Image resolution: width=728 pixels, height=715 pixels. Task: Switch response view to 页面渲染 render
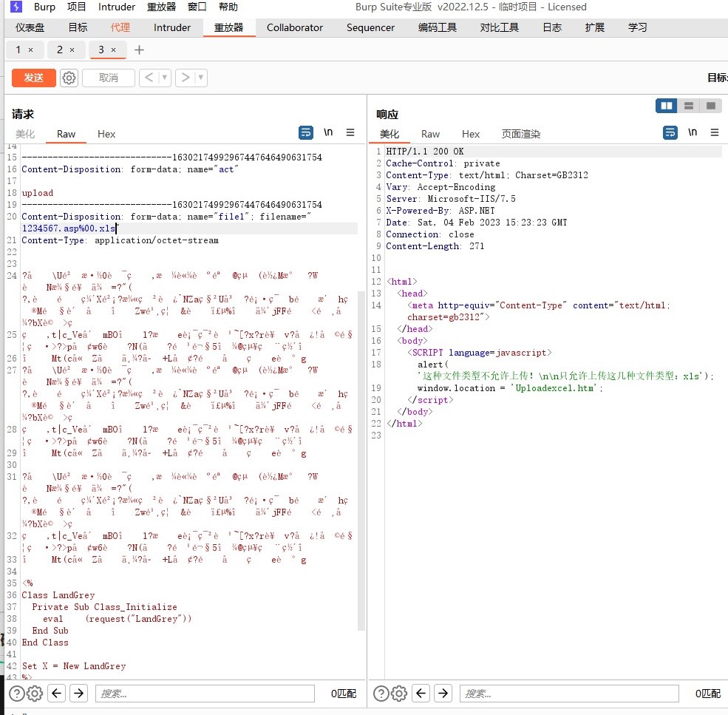(521, 134)
